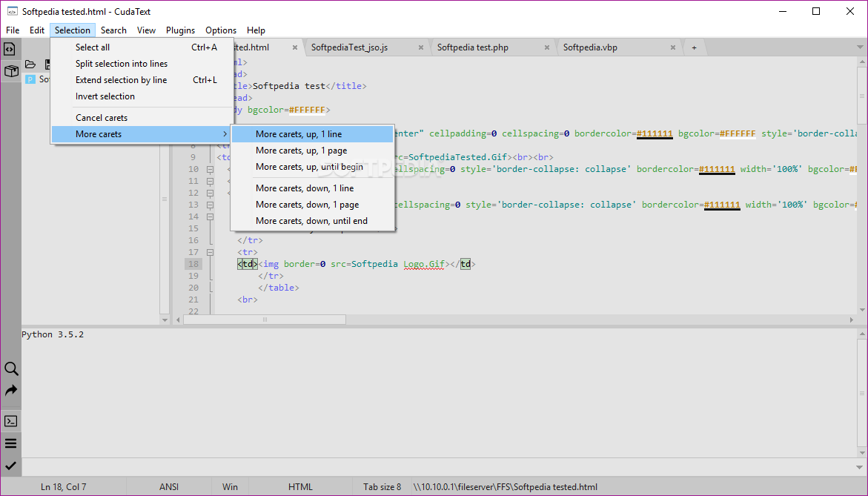Show the Output panel list icon
The height and width of the screenshot is (496, 868).
click(x=10, y=443)
